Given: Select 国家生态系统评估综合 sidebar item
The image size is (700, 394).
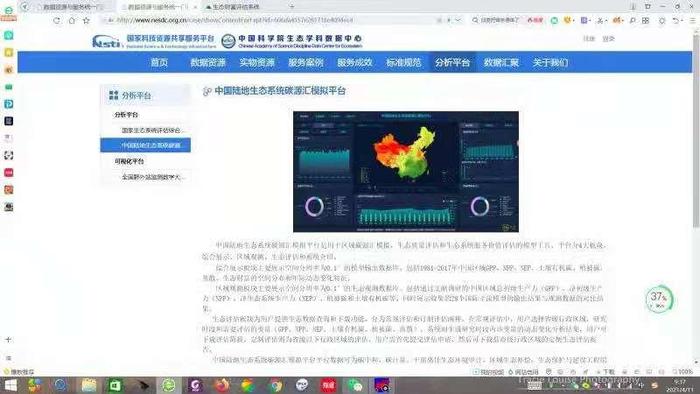Looking at the screenshot, I should coord(152,130).
